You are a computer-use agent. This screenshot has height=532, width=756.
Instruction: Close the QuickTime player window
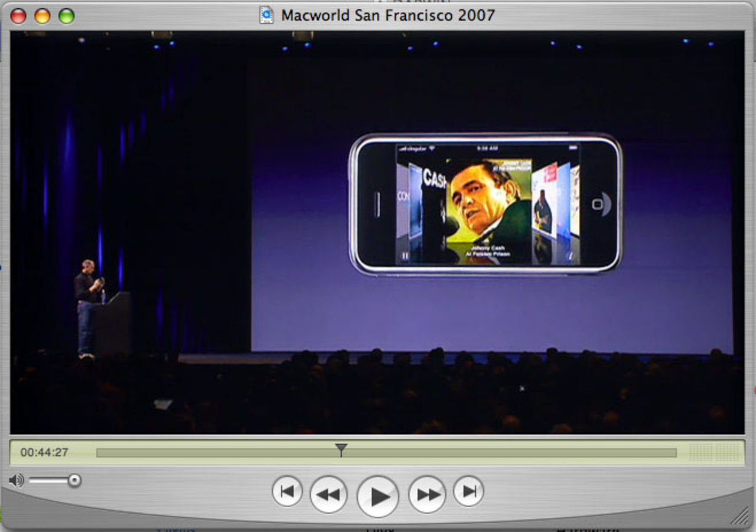[18, 16]
